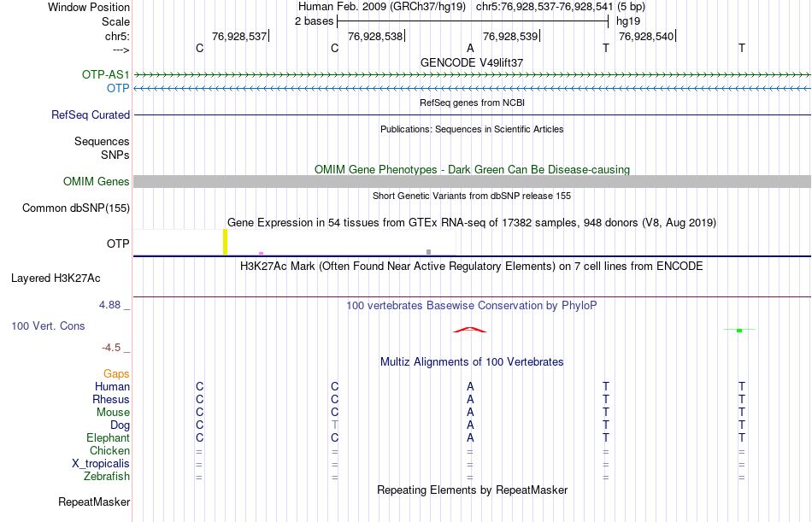The width and height of the screenshot is (812, 522).
Task: Click the gray OMIM Genes bar
Action: [473, 181]
